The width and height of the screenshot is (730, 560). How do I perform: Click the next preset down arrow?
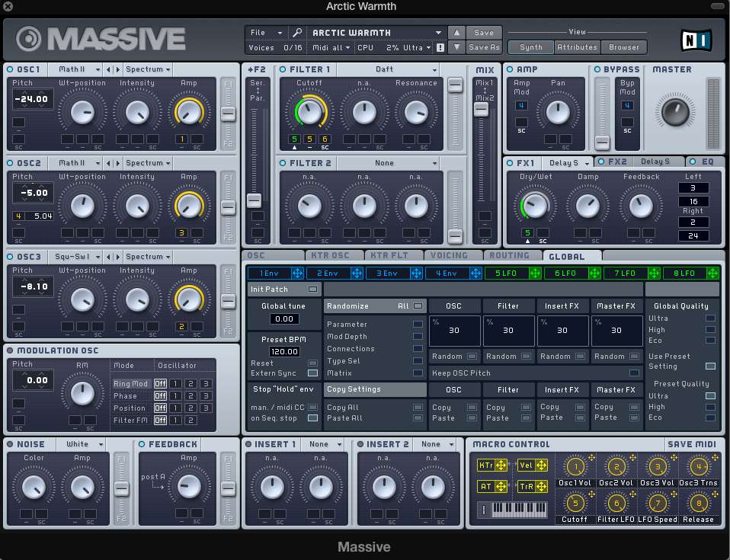[x=456, y=47]
